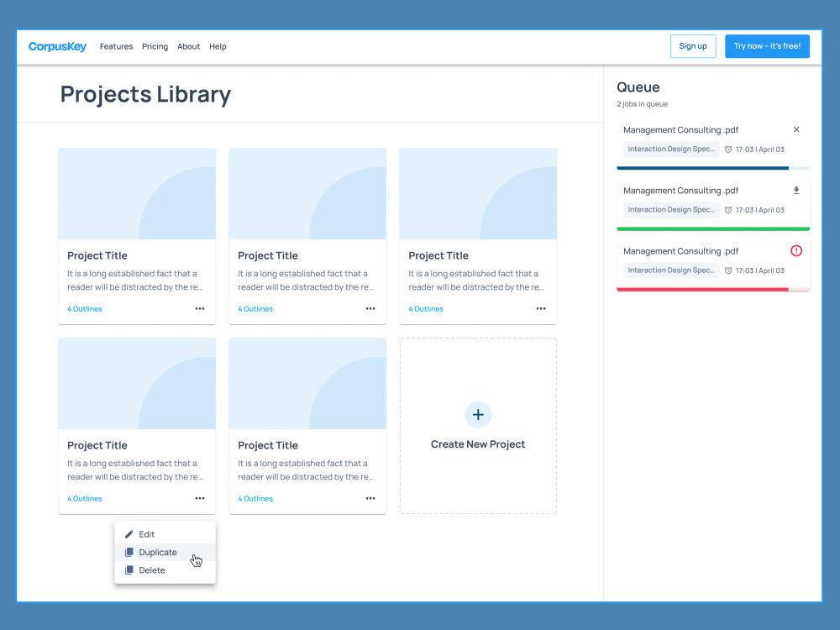Open 4 Outlines link on bottom-middle card
Image resolution: width=840 pixels, height=630 pixels.
[x=255, y=499]
